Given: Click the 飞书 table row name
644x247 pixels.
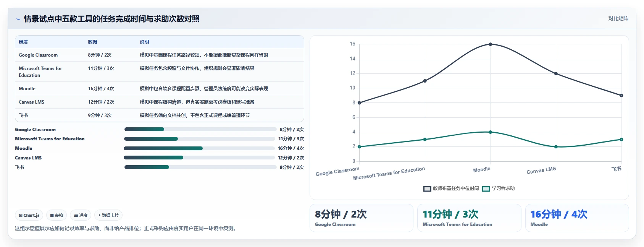Looking at the screenshot, I should tap(23, 115).
